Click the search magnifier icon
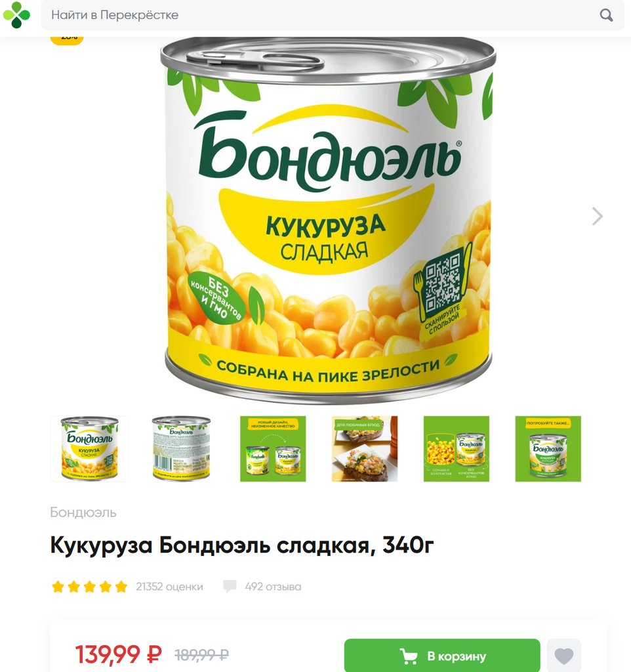The image size is (631, 672). pos(606,15)
